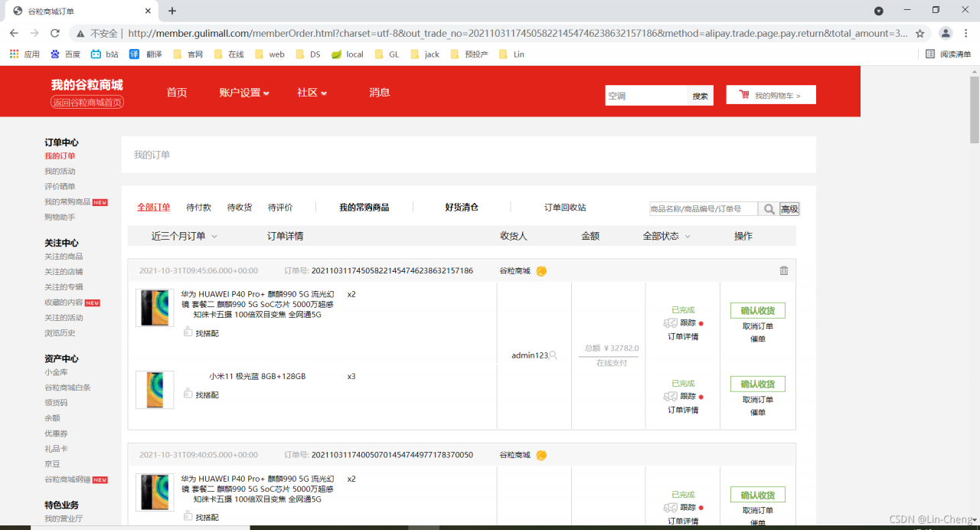
Task: Click 取消订单 for first HUAWEI item
Action: coord(758,326)
